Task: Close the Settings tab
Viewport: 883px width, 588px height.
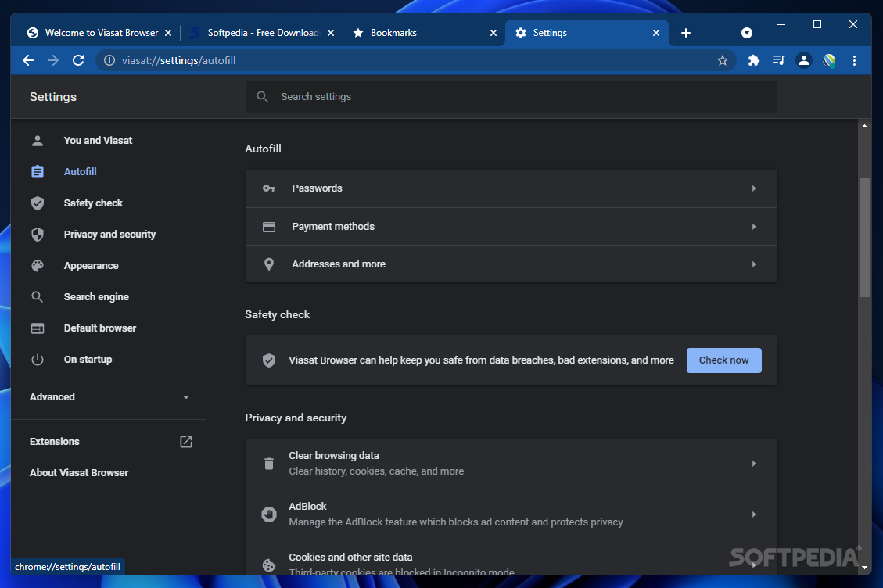Action: pos(656,33)
